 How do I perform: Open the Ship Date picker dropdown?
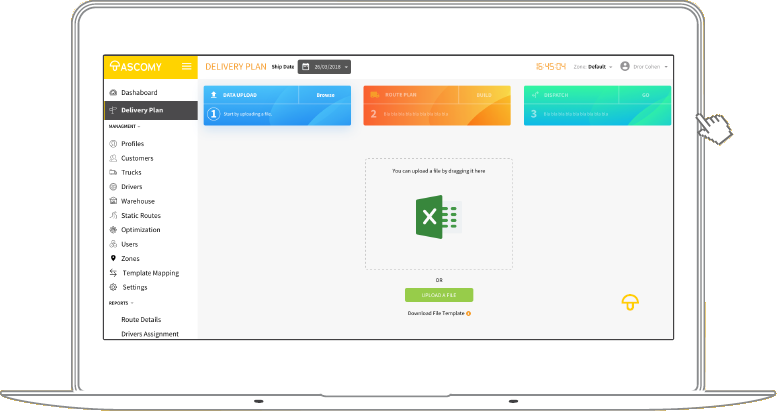point(324,67)
